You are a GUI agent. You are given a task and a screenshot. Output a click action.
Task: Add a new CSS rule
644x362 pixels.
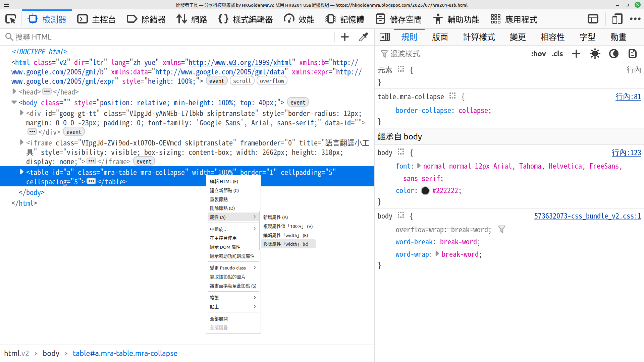pyautogui.click(x=576, y=54)
